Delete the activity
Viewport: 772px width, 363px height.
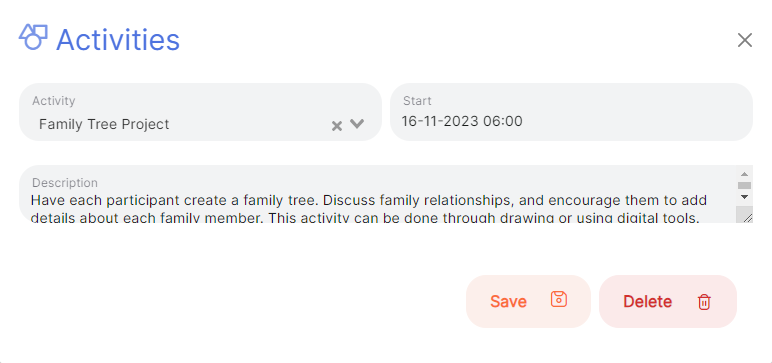point(668,301)
